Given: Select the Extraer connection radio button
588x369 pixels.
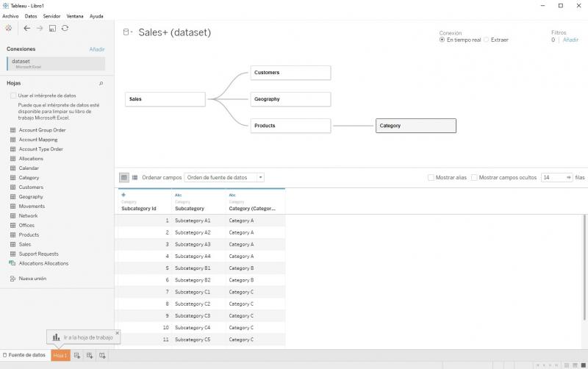Looking at the screenshot, I should pyautogui.click(x=487, y=40).
